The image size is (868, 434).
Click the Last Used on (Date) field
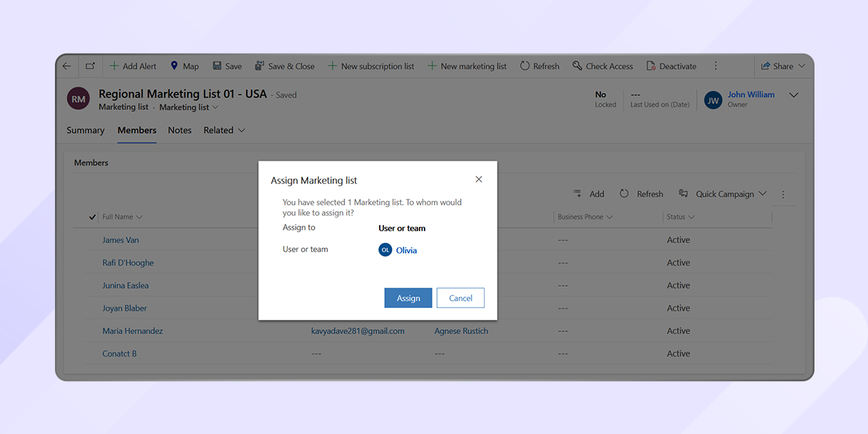660,99
